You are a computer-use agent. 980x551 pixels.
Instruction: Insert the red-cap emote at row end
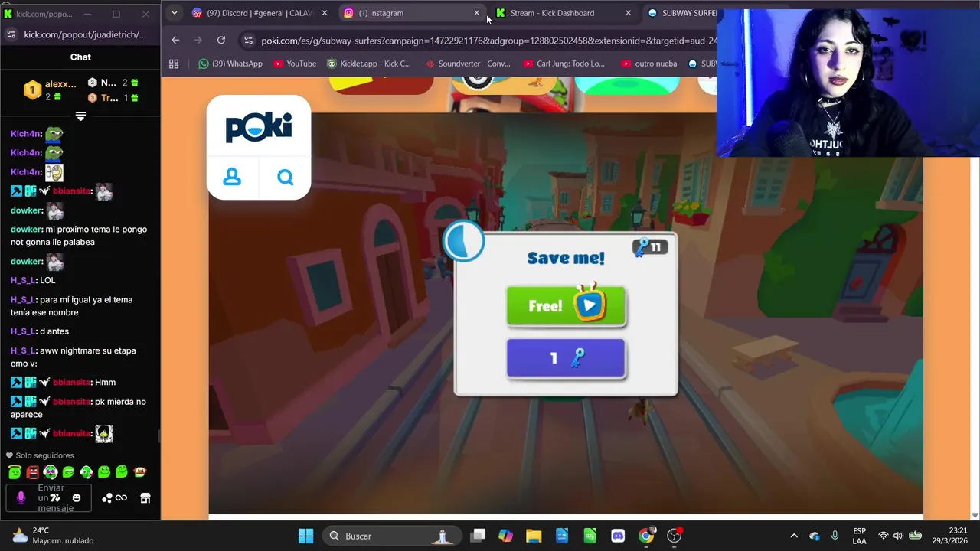139,472
